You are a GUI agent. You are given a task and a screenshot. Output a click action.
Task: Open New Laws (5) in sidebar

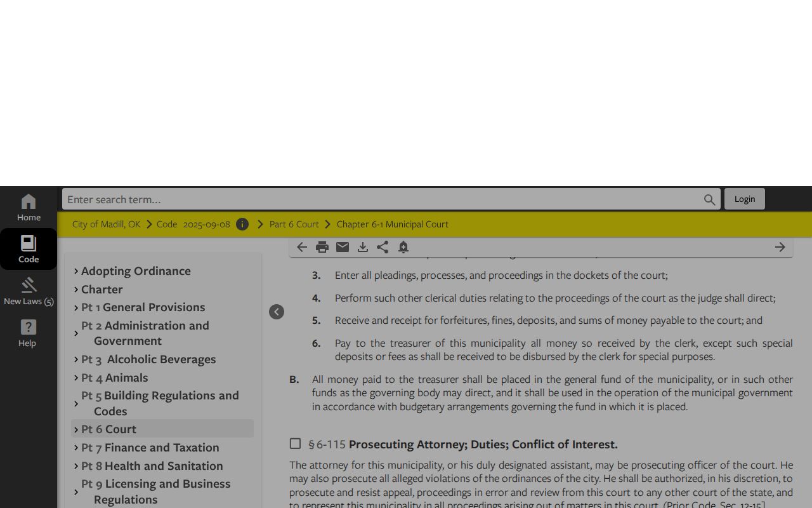pyautogui.click(x=29, y=291)
